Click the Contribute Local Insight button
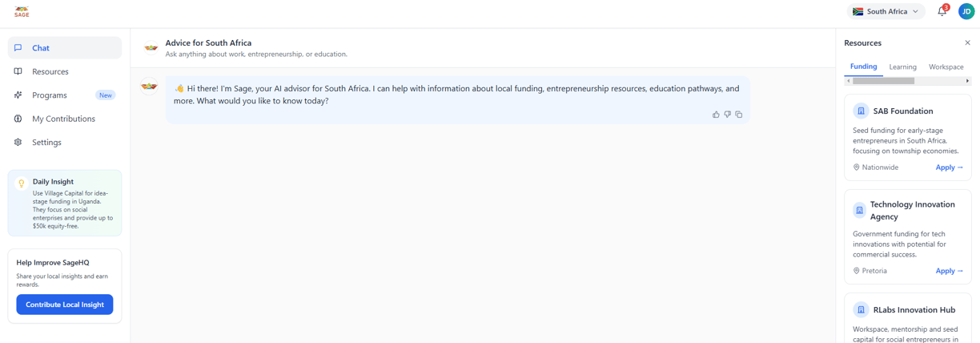 pyautogui.click(x=65, y=305)
